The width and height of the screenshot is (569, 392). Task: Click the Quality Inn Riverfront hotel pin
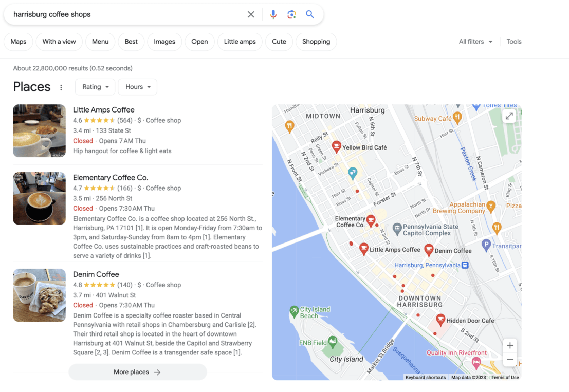(476, 363)
